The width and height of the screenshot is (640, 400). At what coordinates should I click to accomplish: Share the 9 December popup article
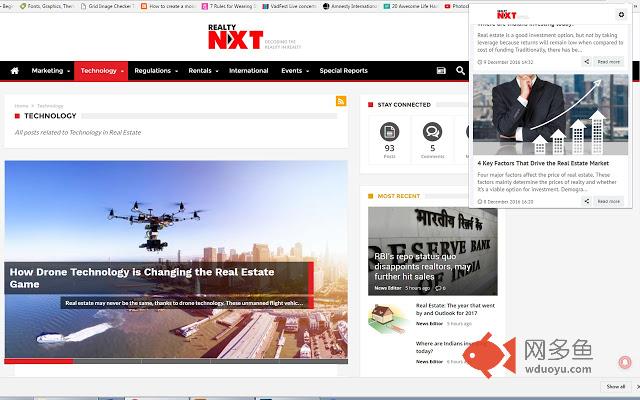point(587,62)
